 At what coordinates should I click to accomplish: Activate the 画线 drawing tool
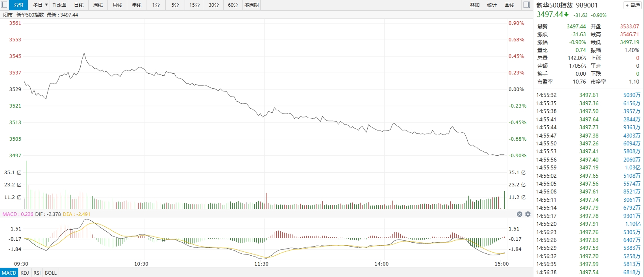509,5
